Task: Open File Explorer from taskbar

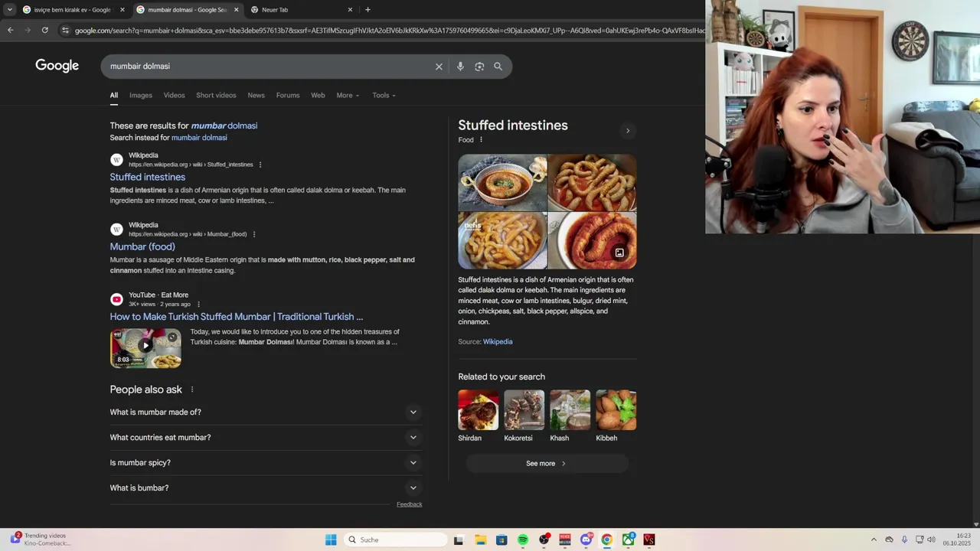Action: click(481, 540)
